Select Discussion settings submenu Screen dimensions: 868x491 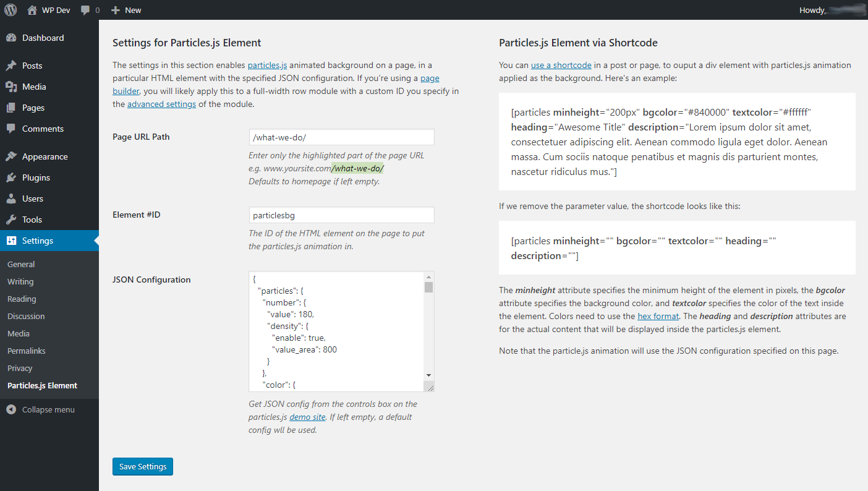[x=26, y=316]
